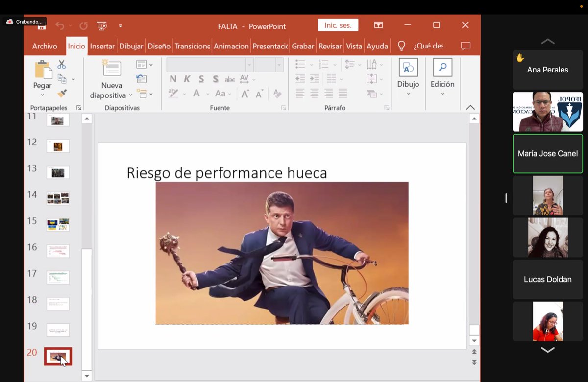
Task: Expand the participant list down chevron
Action: coord(547,350)
